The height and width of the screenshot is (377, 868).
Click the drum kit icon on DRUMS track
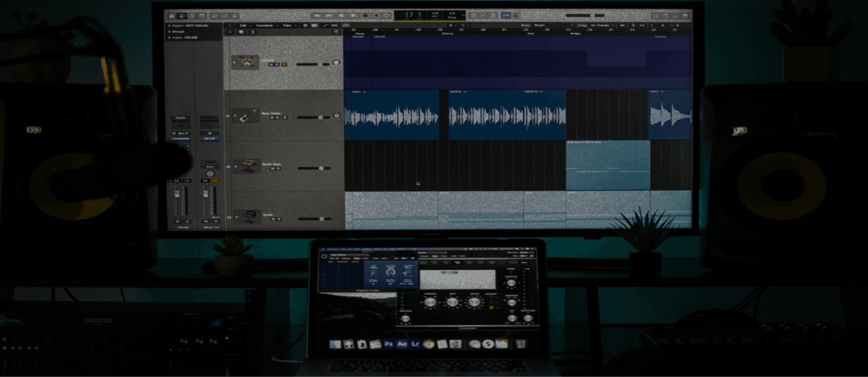(245, 62)
